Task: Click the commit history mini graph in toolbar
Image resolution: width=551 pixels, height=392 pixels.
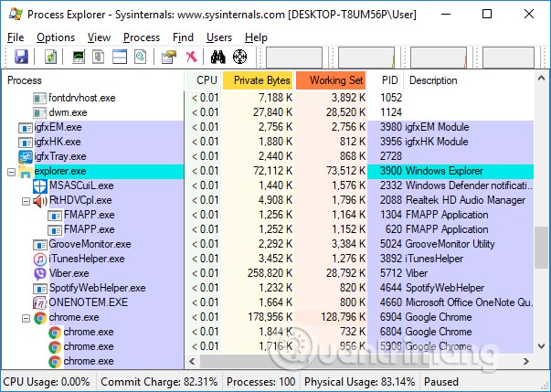Action: pyautogui.click(x=366, y=58)
